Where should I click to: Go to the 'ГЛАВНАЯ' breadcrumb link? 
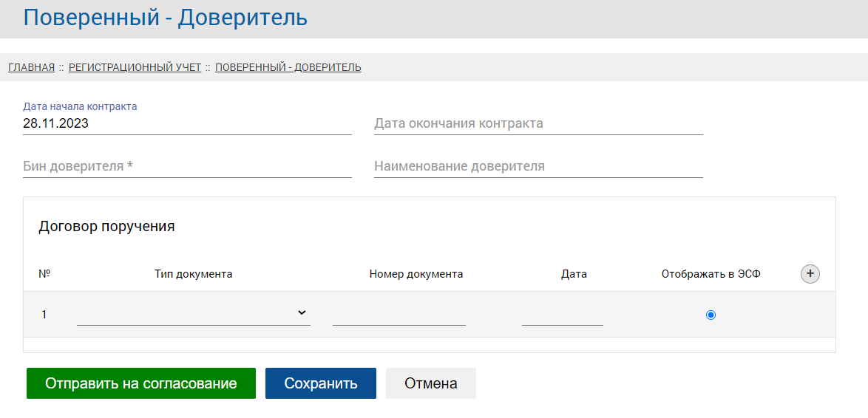coord(31,67)
